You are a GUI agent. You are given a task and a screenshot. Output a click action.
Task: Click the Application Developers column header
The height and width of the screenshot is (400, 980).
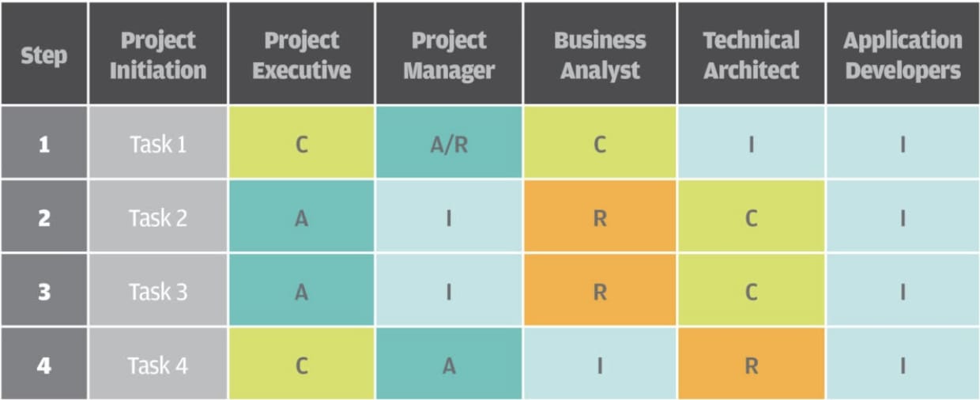click(903, 55)
